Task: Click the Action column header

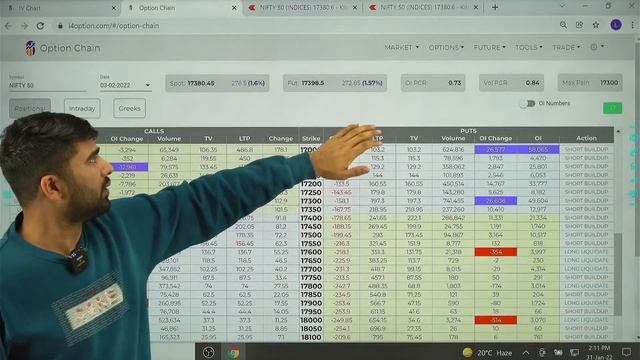Action: [x=586, y=138]
